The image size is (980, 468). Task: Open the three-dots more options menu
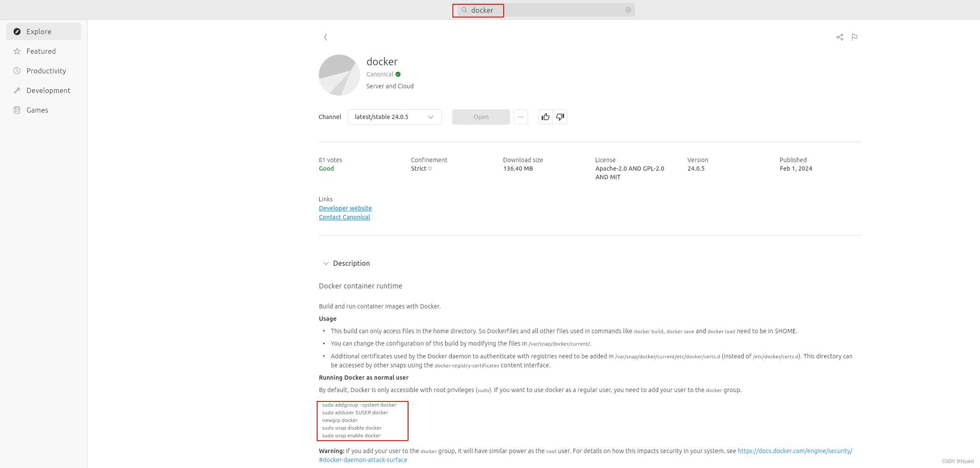(521, 117)
